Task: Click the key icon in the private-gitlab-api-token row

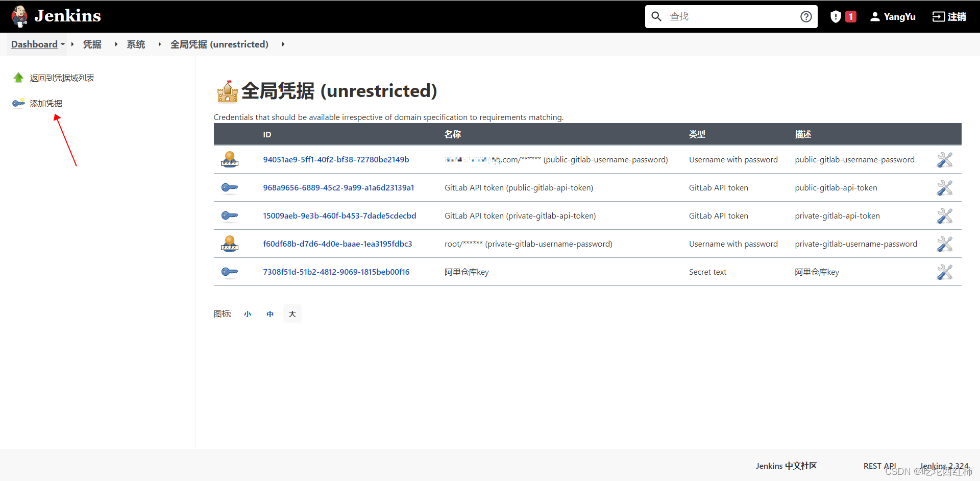Action: coord(230,215)
